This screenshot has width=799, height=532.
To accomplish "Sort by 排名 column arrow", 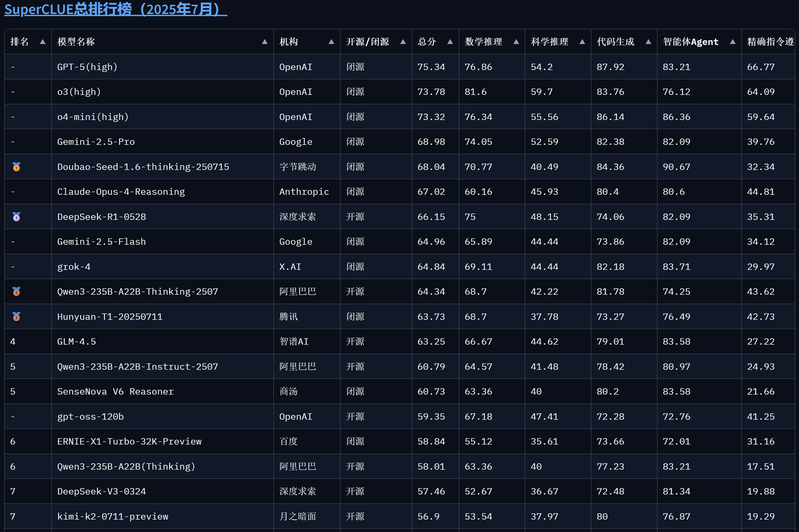I will (x=42, y=42).
